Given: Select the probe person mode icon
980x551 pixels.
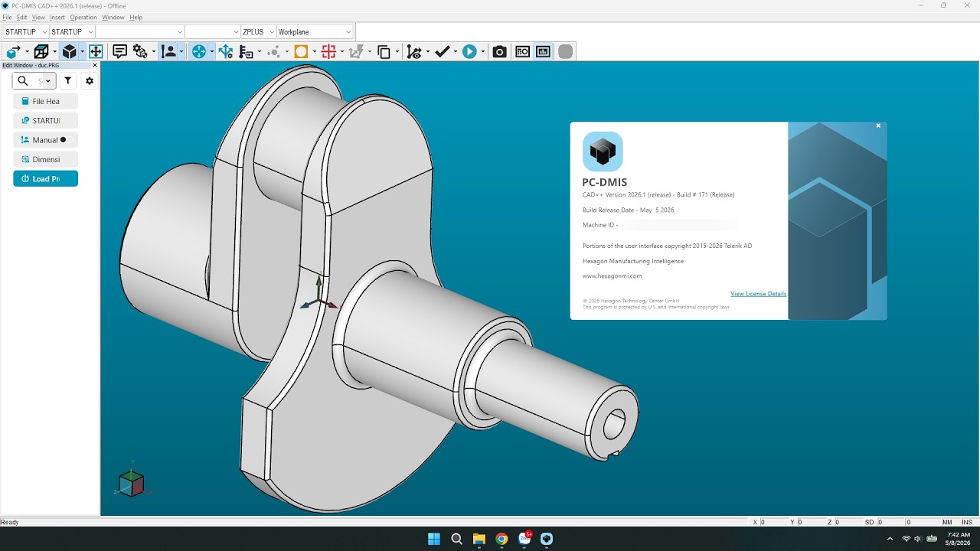Looking at the screenshot, I should point(168,52).
